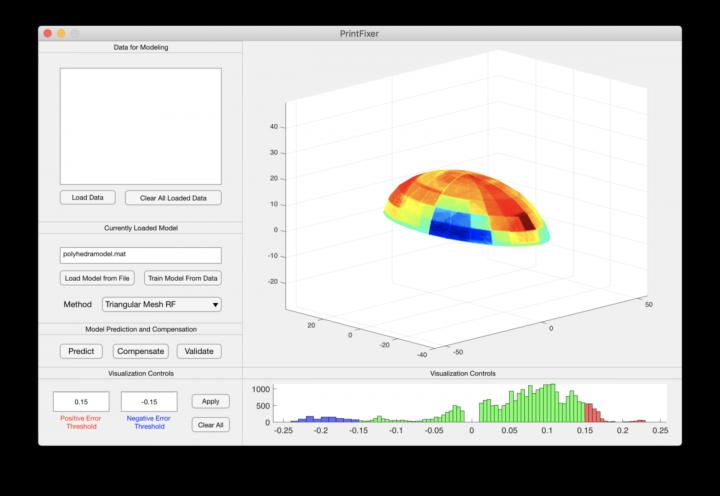Click the red histogram bars near 0.15

[594, 413]
